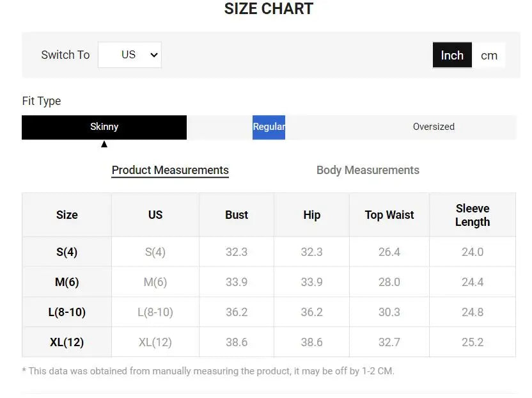Select the L(8-10) size row label
The image size is (532, 398).
(66, 312)
